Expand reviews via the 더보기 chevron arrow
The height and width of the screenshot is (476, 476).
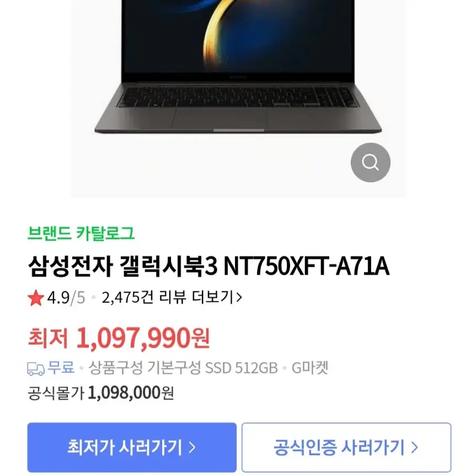tap(239, 297)
